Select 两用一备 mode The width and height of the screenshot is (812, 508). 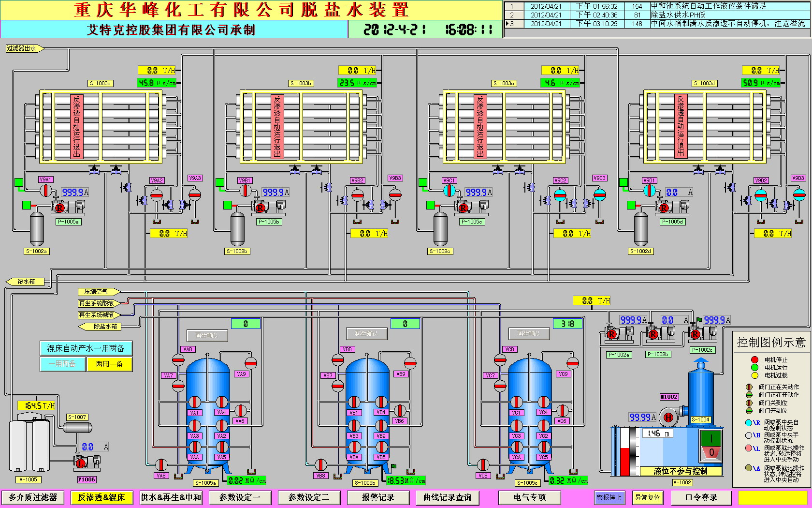coord(109,364)
